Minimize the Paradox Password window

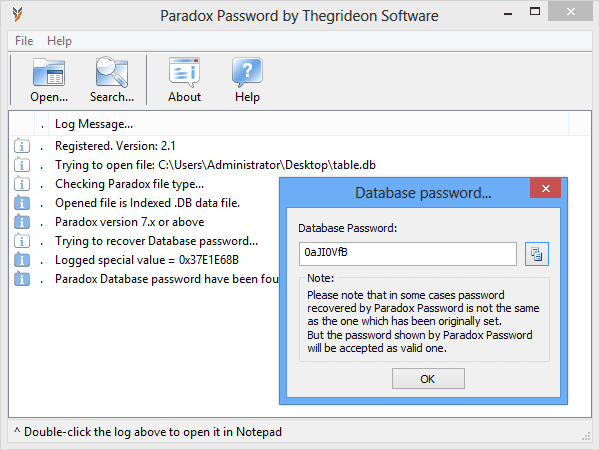[508, 14]
